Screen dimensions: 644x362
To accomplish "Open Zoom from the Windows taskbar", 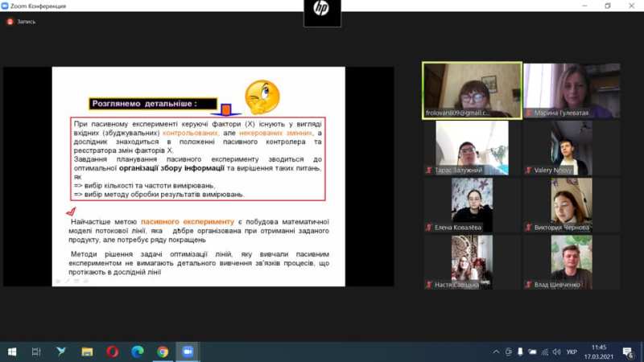I will click(x=188, y=352).
